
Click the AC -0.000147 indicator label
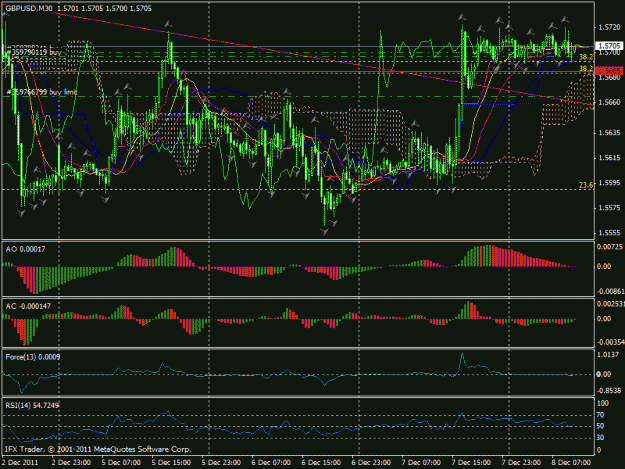28,306
